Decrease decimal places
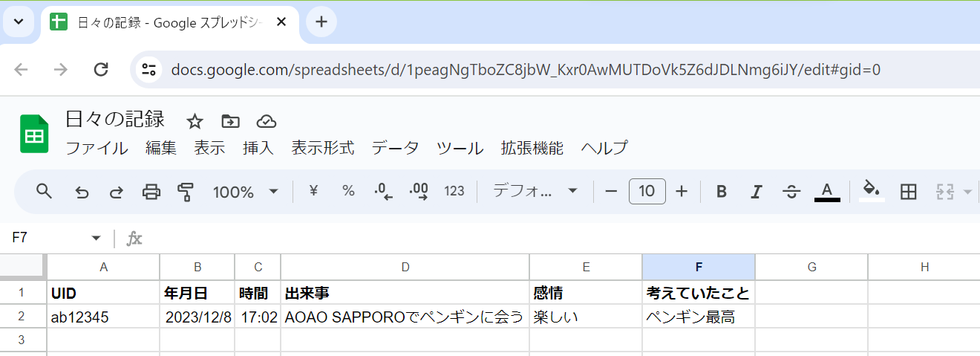980x356 pixels. coord(384,192)
